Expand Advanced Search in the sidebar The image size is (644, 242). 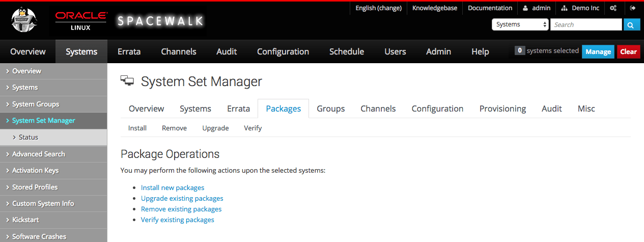38,154
